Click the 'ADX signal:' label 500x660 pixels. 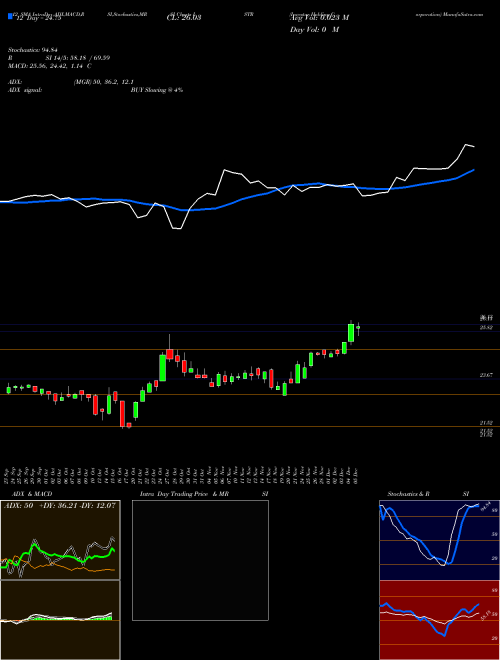point(25,90)
